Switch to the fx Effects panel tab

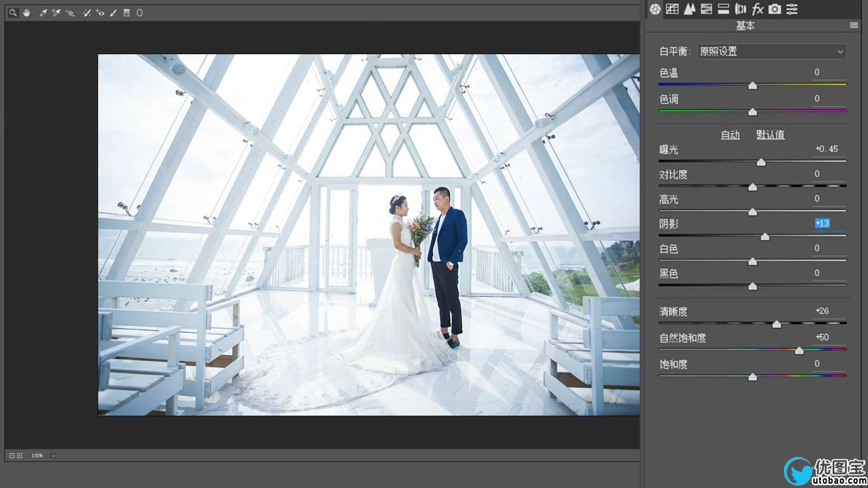[x=757, y=9]
